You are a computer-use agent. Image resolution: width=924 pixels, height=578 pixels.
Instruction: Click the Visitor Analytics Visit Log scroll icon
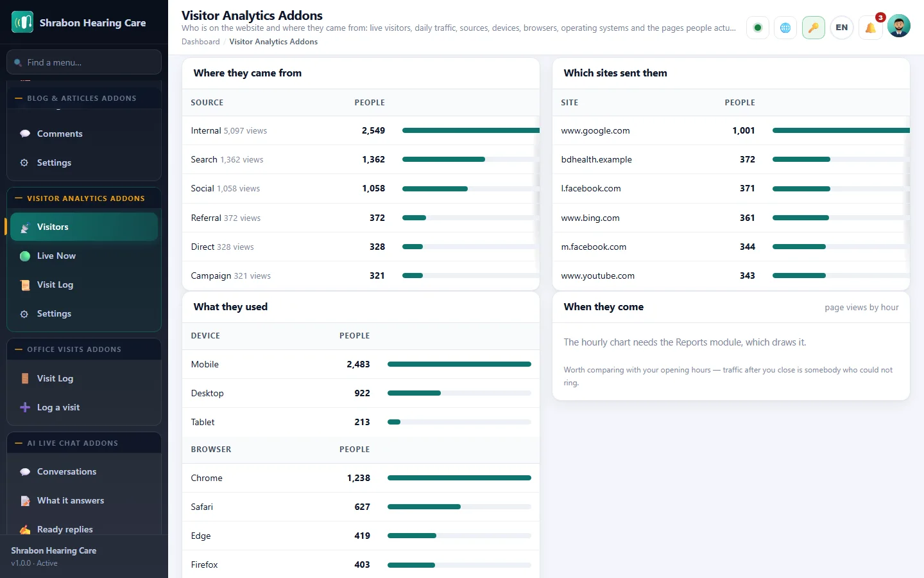pos(25,285)
